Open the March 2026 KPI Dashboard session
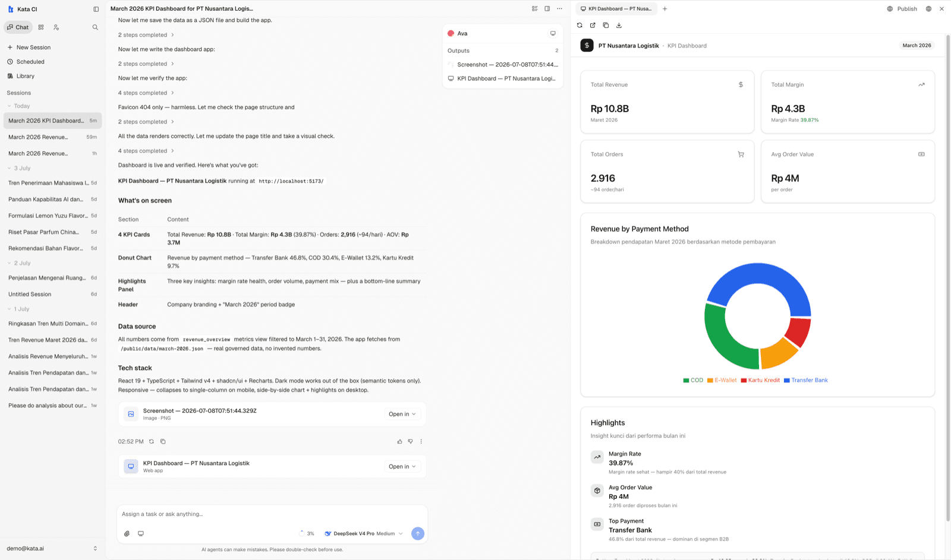The image size is (951, 560). coord(52,121)
